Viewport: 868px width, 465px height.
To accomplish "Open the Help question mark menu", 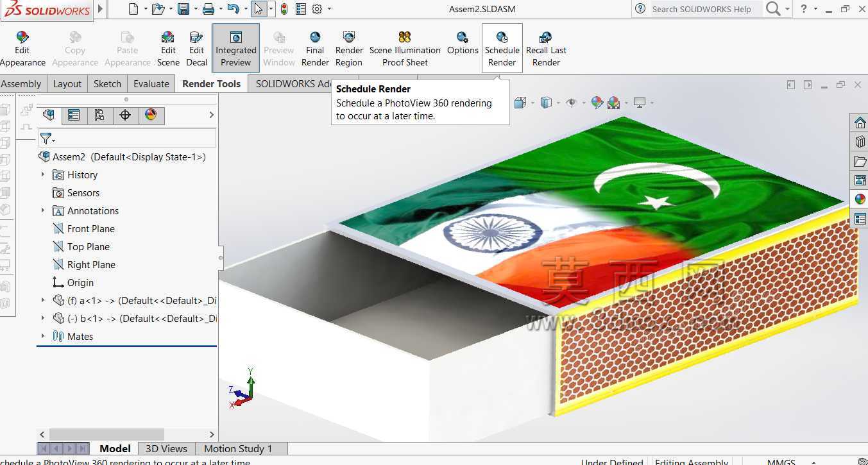I will pyautogui.click(x=804, y=9).
